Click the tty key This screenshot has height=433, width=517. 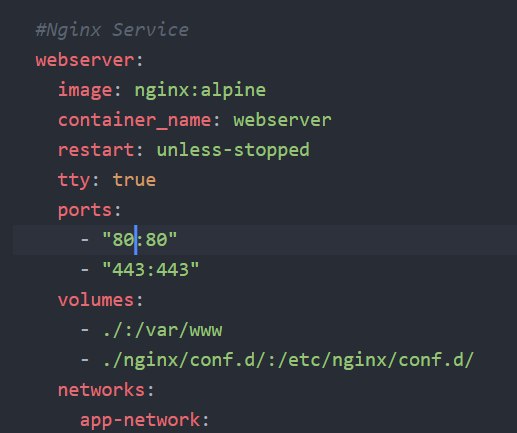(x=74, y=181)
